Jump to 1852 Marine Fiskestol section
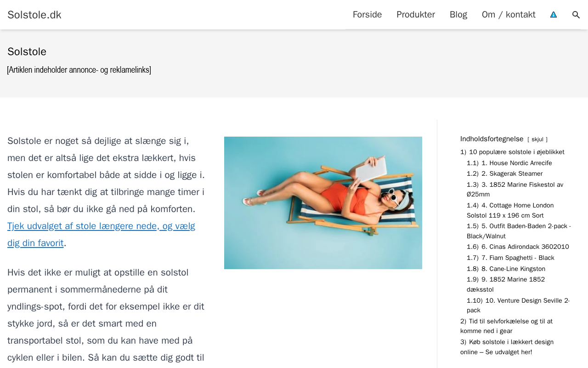Image resolution: width=588 pixels, height=368 pixels. pyautogui.click(x=515, y=190)
